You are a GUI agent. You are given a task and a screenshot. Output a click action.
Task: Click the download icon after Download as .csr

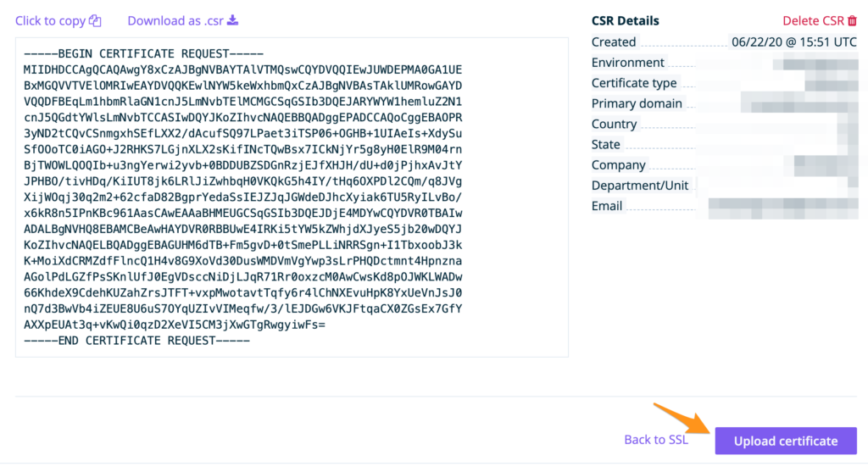click(x=233, y=20)
